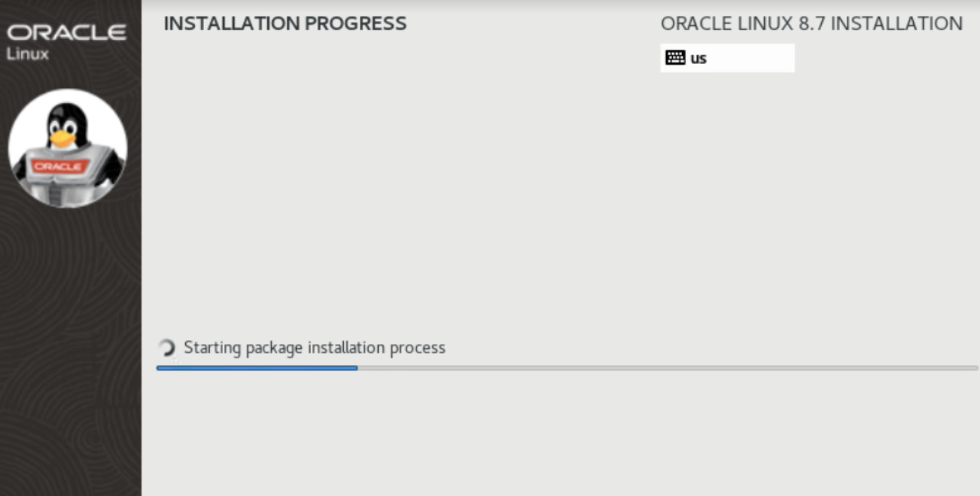Image resolution: width=980 pixels, height=496 pixels.
Task: Click the word "Starting" in the status message
Action: [x=212, y=348]
